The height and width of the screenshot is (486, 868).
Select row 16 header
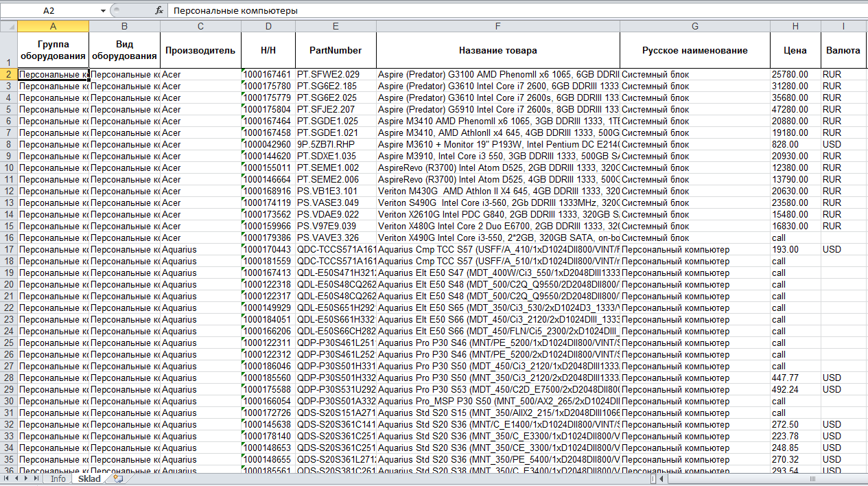9,238
